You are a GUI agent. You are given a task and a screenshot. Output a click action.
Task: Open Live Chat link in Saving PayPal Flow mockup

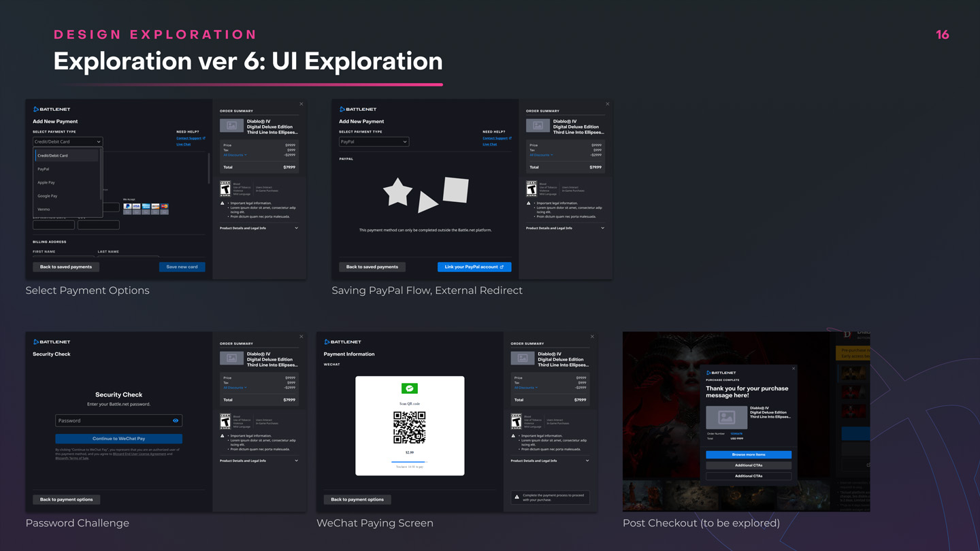[490, 144]
